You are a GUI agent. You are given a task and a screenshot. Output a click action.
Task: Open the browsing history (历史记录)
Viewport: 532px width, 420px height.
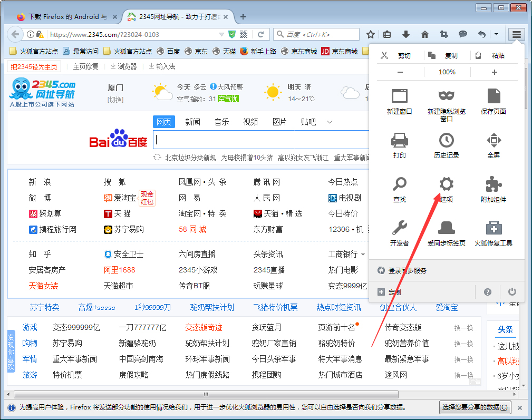click(x=447, y=144)
